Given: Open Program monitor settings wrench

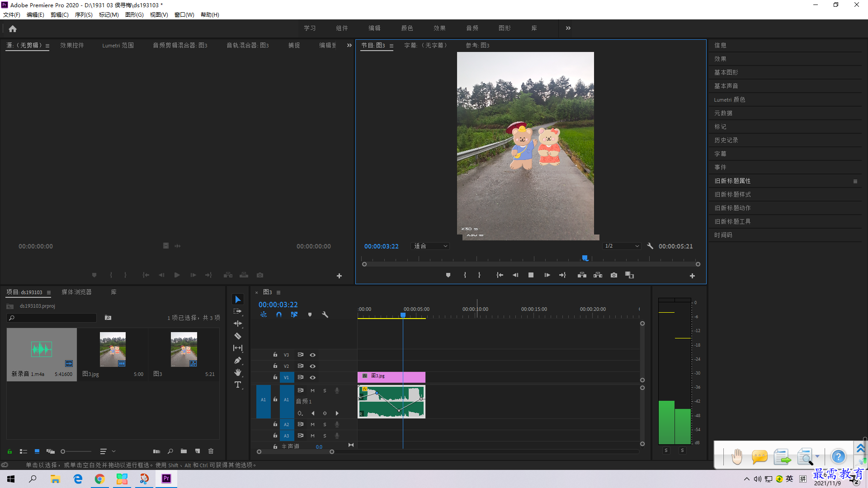Looking at the screenshot, I should point(650,246).
